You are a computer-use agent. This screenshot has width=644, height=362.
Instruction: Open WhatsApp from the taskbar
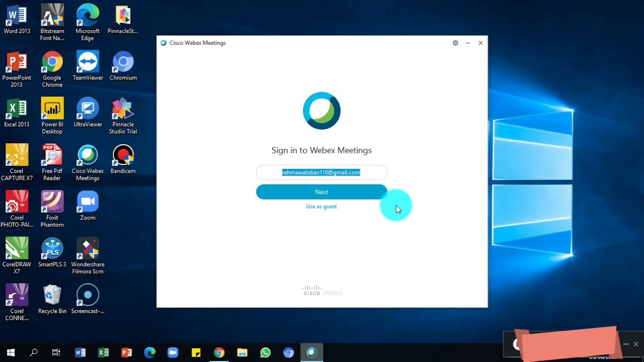coord(265,352)
